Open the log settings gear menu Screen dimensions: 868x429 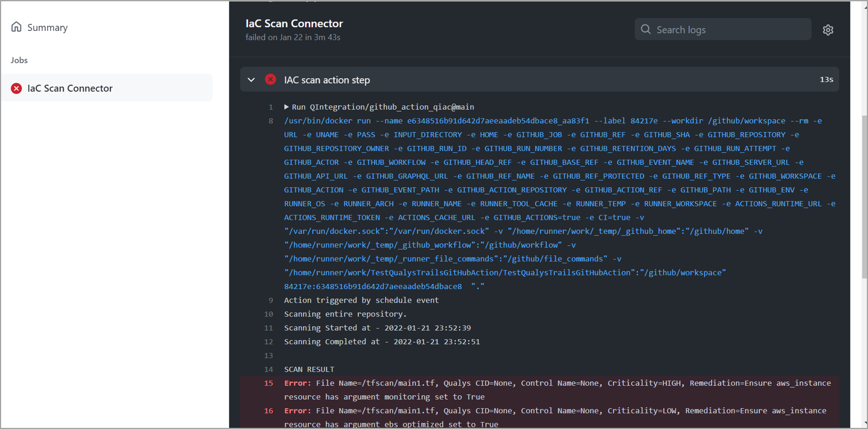pos(827,30)
